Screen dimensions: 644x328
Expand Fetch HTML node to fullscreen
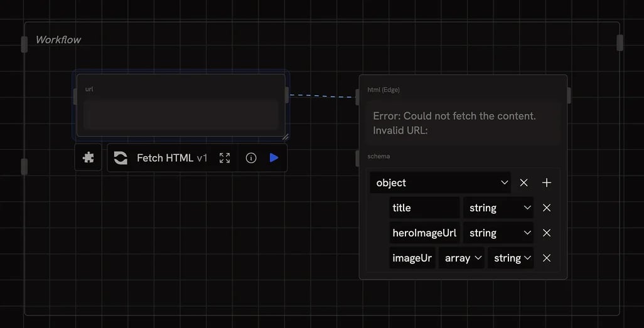point(225,157)
